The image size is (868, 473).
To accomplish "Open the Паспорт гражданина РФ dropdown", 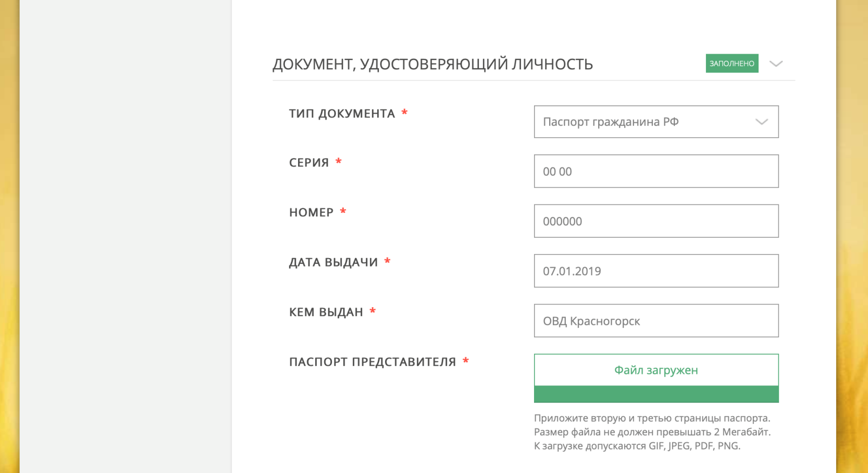I will (x=656, y=122).
